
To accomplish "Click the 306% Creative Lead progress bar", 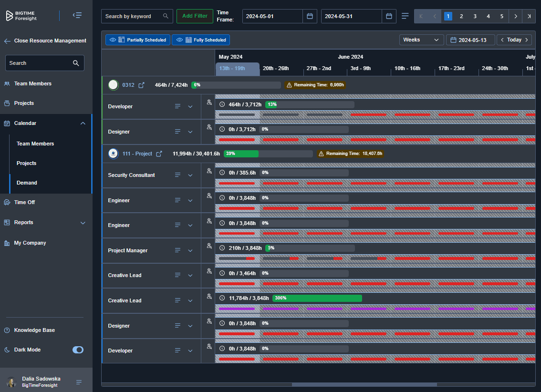I will (317, 298).
